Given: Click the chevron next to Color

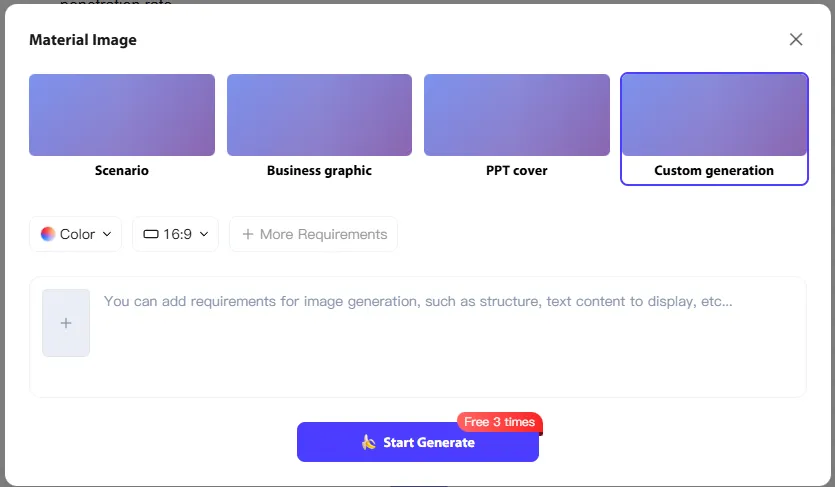Looking at the screenshot, I should tap(107, 234).
